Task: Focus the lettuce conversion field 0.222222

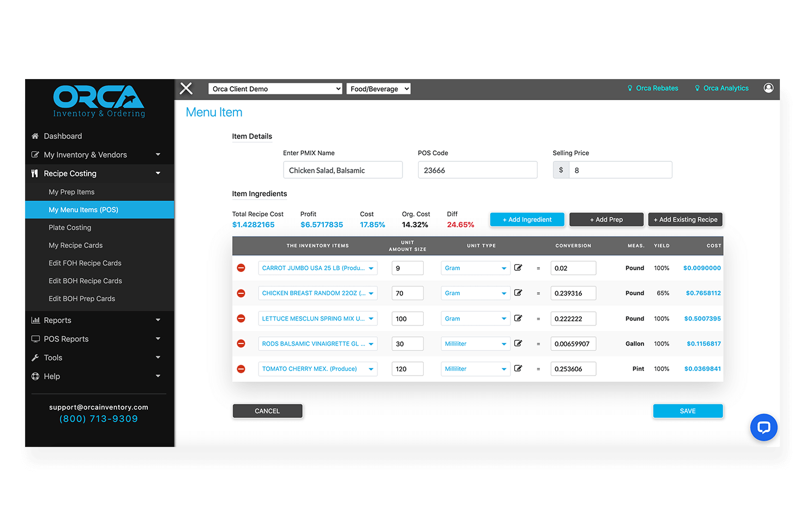Action: coord(573,319)
